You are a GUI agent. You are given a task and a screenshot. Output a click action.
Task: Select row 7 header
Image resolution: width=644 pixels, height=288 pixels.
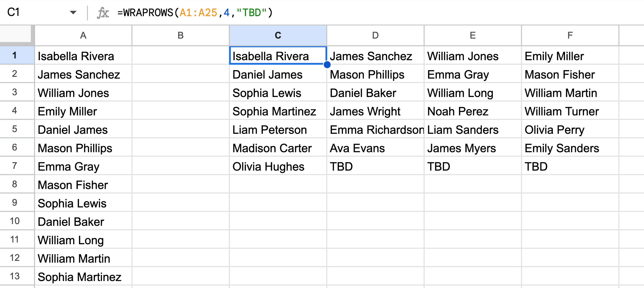(15, 166)
